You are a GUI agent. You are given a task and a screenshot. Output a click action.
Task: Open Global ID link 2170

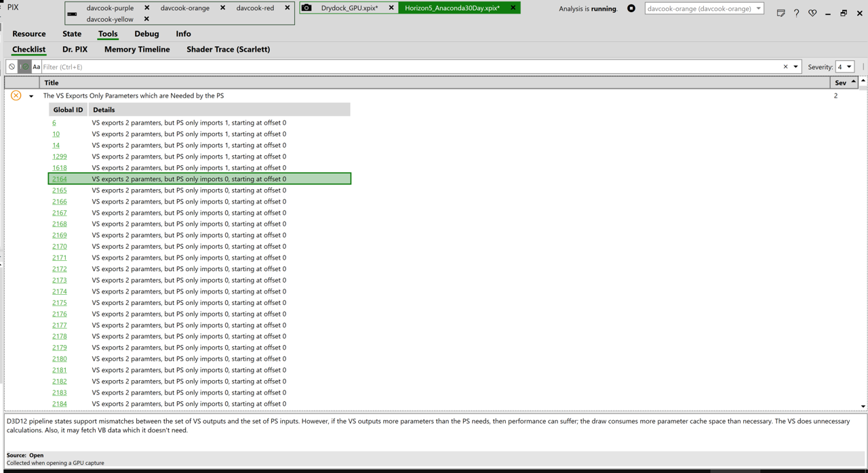pyautogui.click(x=60, y=247)
